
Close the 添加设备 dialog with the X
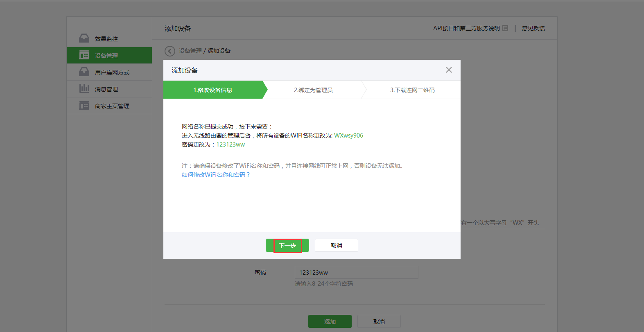tap(449, 70)
